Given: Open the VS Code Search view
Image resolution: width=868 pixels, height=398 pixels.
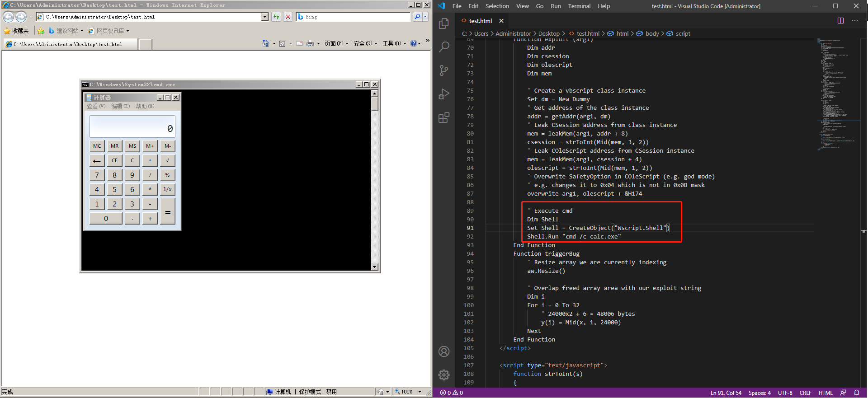Looking at the screenshot, I should 444,47.
